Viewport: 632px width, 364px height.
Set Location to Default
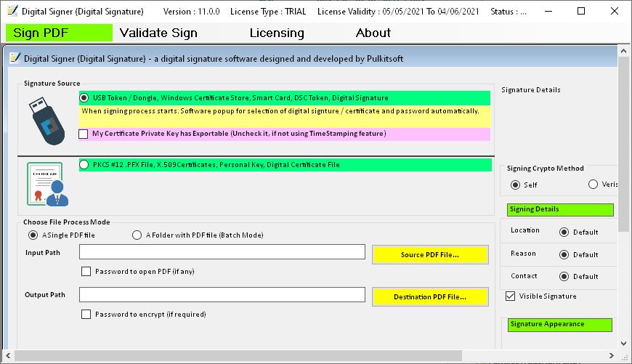click(564, 232)
